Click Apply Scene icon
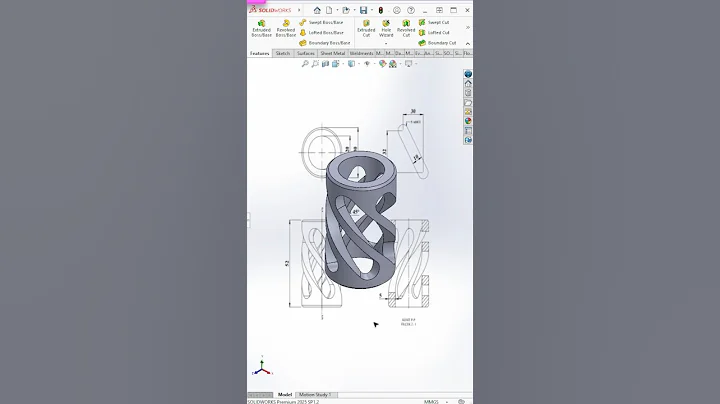 pos(393,64)
